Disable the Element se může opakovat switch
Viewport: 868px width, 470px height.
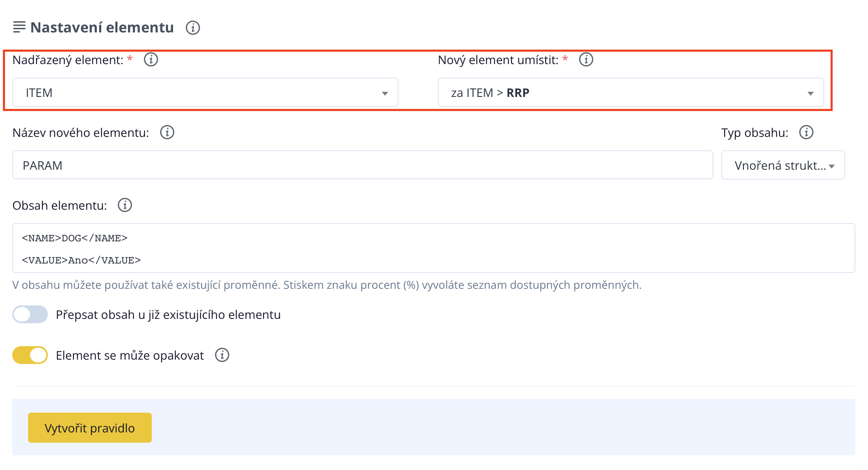(x=30, y=355)
